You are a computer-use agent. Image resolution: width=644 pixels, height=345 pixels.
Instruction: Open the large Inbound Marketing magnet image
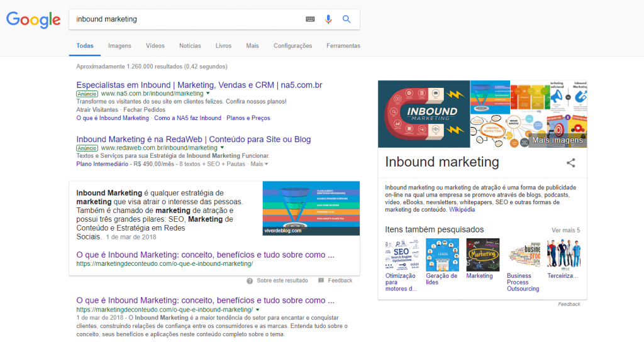(x=424, y=114)
